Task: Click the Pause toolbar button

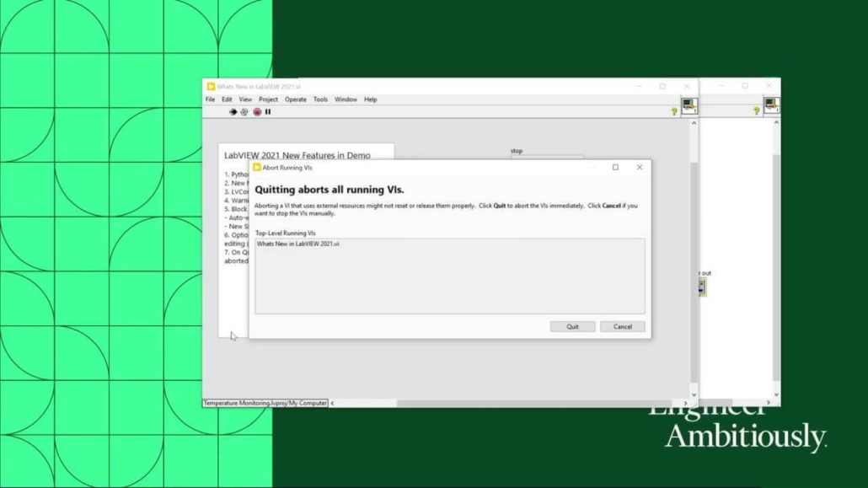Action: point(268,112)
